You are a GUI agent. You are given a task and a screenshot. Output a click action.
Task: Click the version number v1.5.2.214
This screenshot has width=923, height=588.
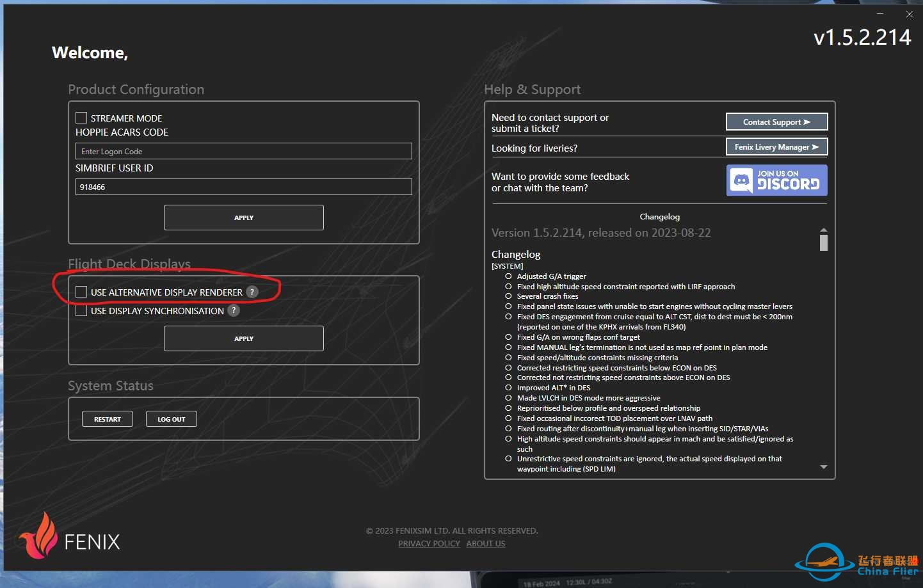tap(862, 37)
